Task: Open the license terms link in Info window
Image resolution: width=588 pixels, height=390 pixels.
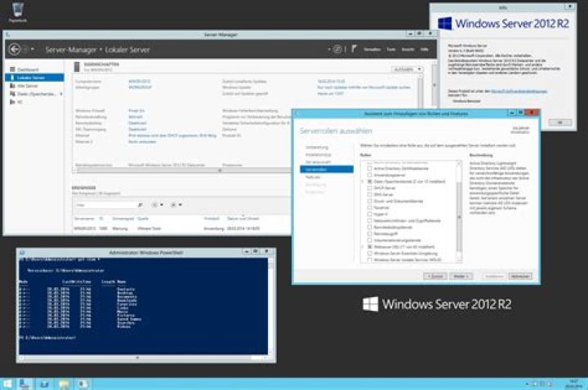Action: pyautogui.click(x=519, y=91)
